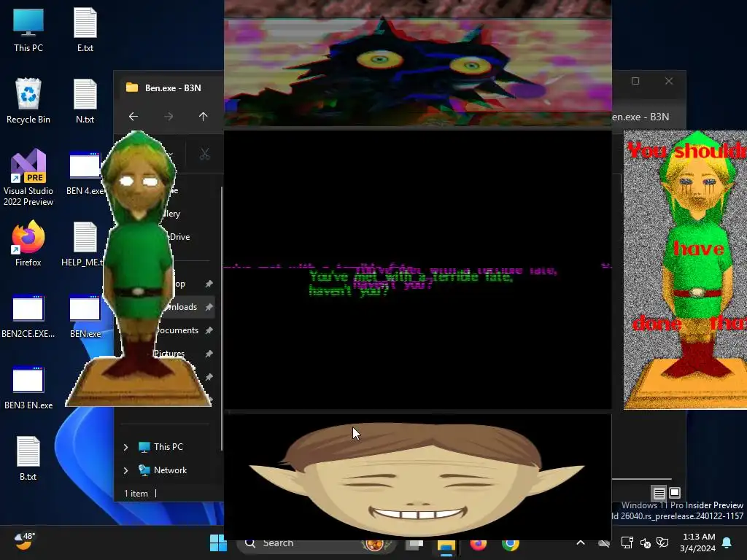
Task: Click the pin icon beside Downloads
Action: [209, 307]
